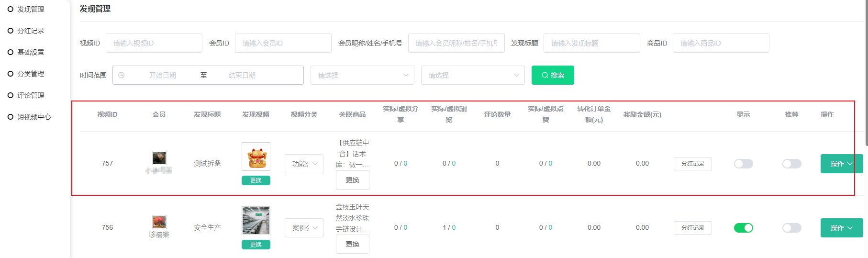Click the green 搜索 search button
The width and height of the screenshot is (868, 258).
553,75
